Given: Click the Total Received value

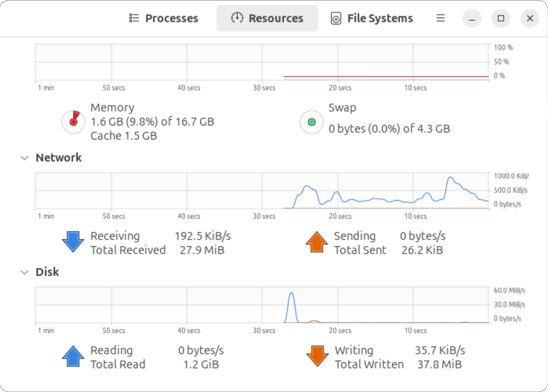Looking at the screenshot, I should coord(202,250).
